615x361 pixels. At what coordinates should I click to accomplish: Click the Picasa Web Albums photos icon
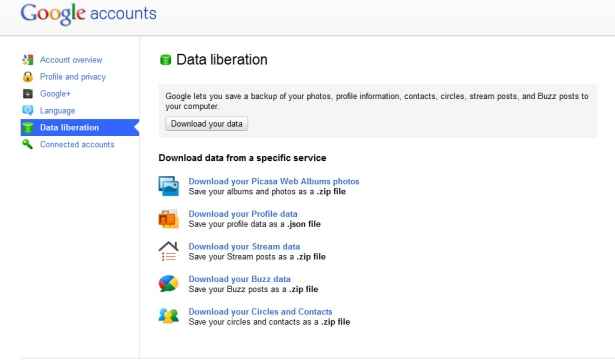click(169, 186)
